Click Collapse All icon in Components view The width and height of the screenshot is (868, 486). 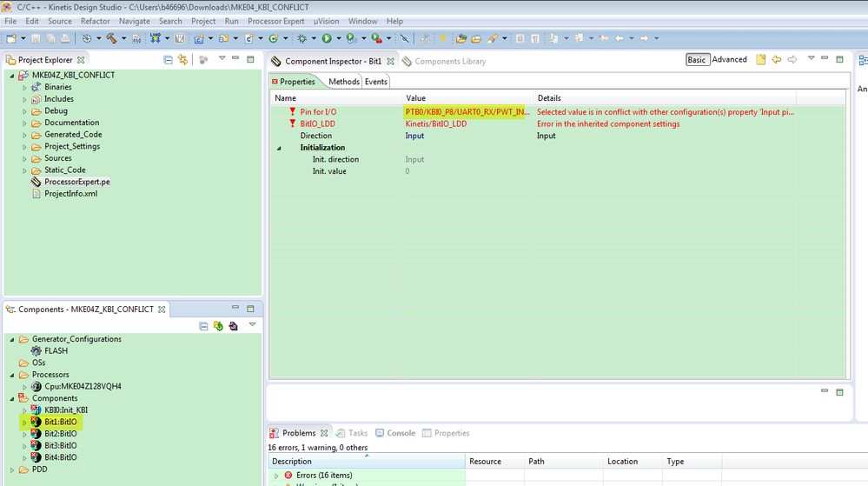pyautogui.click(x=203, y=326)
